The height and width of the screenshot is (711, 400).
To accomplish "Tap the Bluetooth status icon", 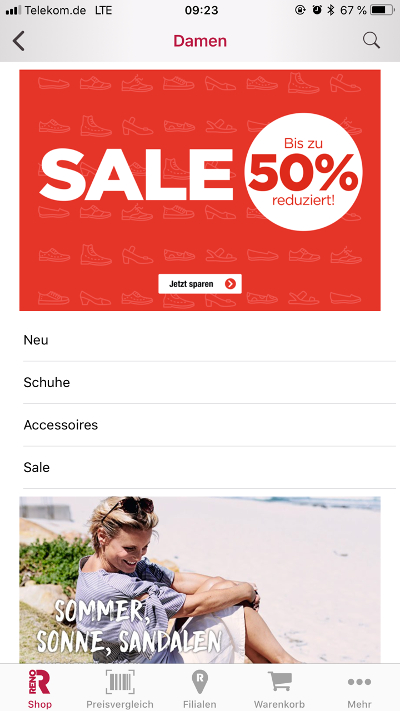I will pyautogui.click(x=331, y=10).
